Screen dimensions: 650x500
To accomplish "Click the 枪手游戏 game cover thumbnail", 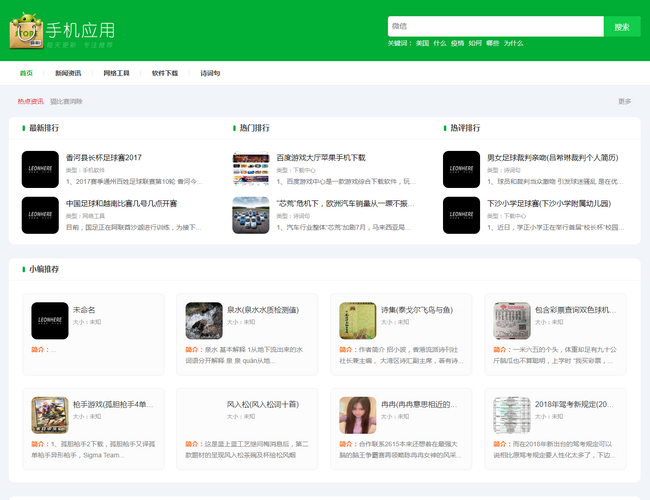I will [50, 415].
